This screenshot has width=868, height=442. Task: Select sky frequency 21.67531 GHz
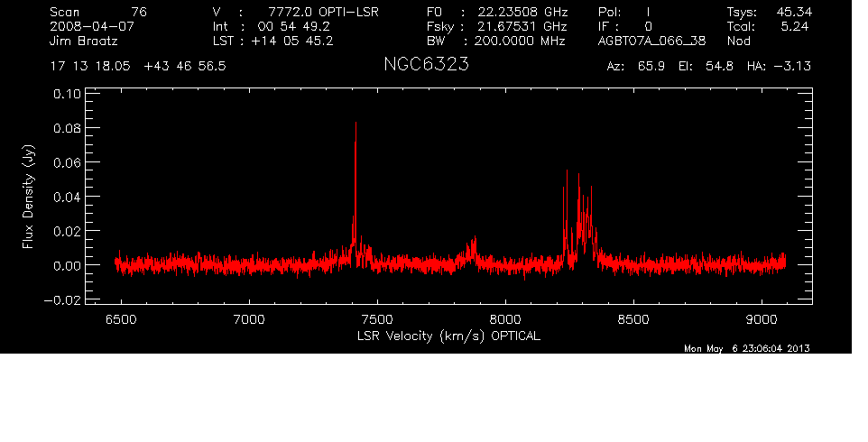click(x=522, y=26)
